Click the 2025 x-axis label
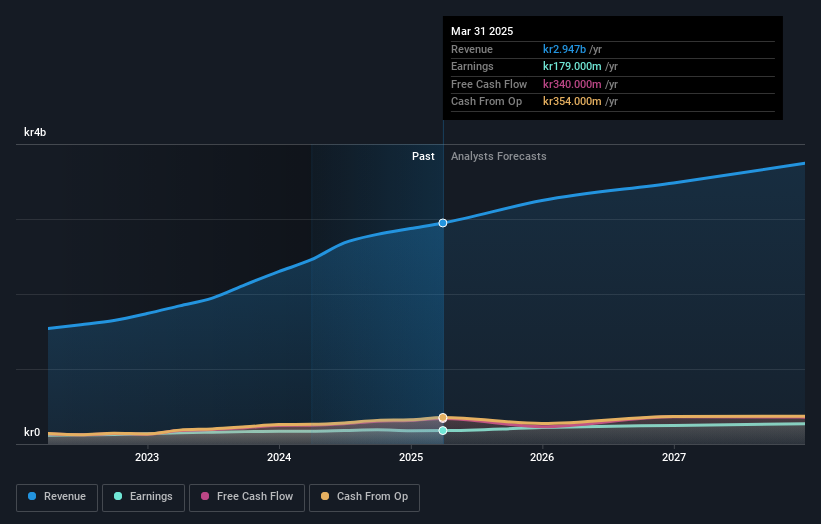The width and height of the screenshot is (821, 524). (411, 457)
